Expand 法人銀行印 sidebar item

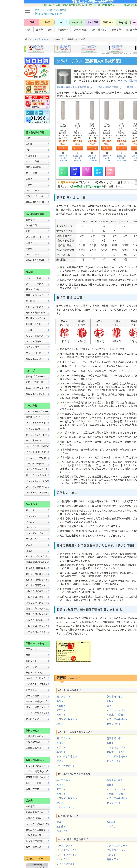(x=37, y=225)
